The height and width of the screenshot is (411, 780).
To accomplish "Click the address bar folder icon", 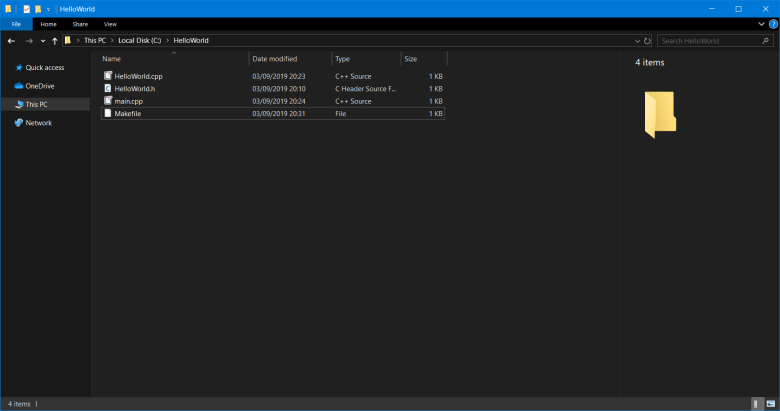I will tap(68, 40).
